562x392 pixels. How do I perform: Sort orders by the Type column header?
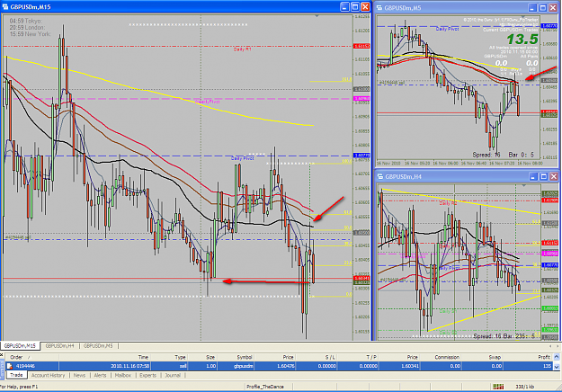169,357
